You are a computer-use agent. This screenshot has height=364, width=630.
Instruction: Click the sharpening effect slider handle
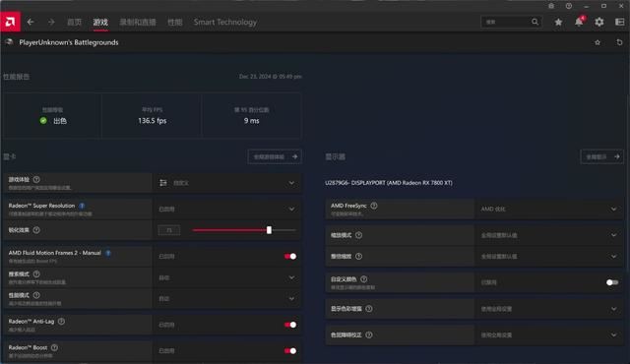coord(269,230)
